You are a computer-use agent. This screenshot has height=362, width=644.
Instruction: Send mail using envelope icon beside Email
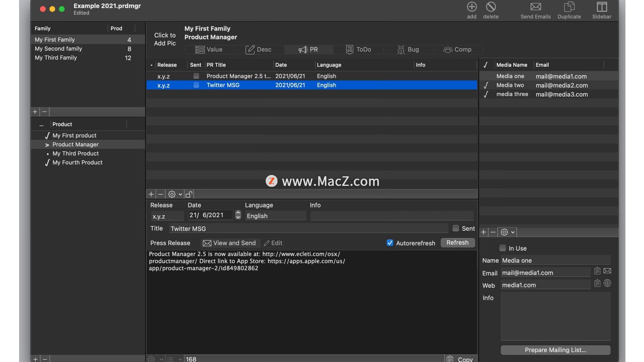[x=607, y=271]
